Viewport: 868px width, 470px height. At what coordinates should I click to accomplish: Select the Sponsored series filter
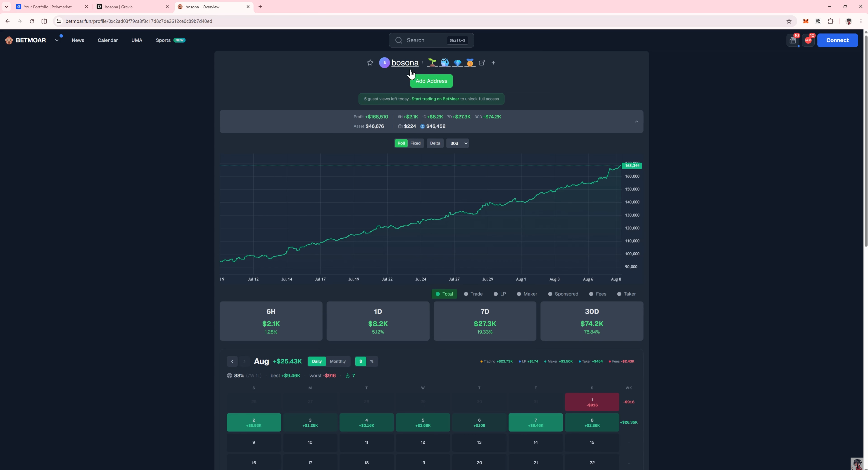[563, 294]
